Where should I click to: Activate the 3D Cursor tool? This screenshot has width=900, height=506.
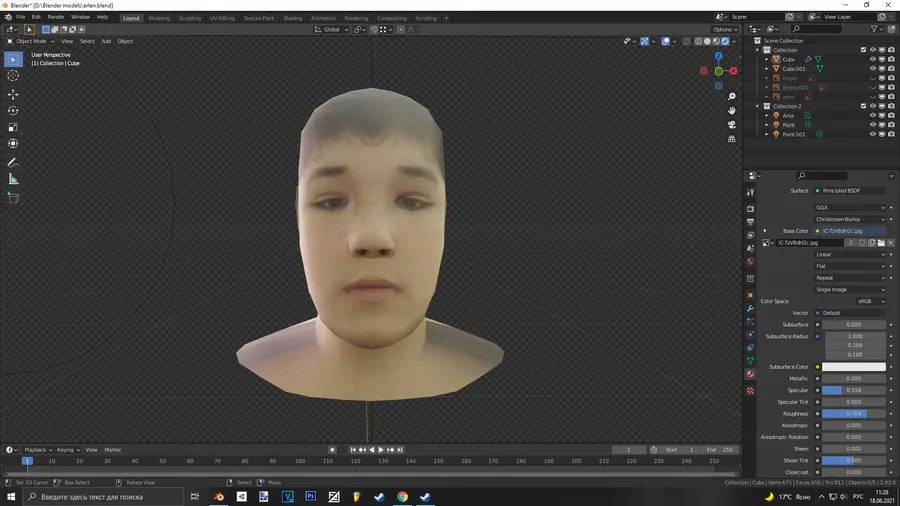click(x=13, y=76)
